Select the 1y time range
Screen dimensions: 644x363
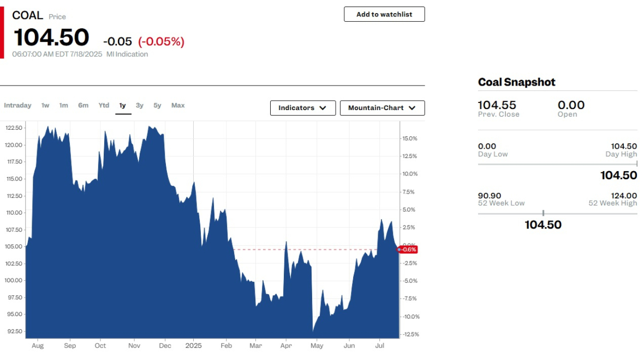click(x=122, y=105)
